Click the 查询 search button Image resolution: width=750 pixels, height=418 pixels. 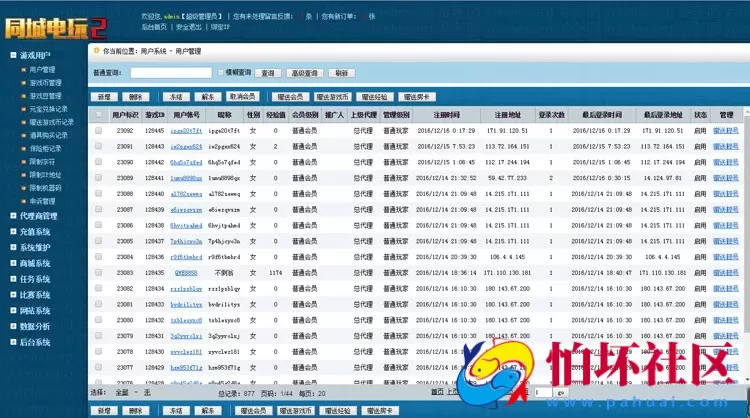pos(268,73)
